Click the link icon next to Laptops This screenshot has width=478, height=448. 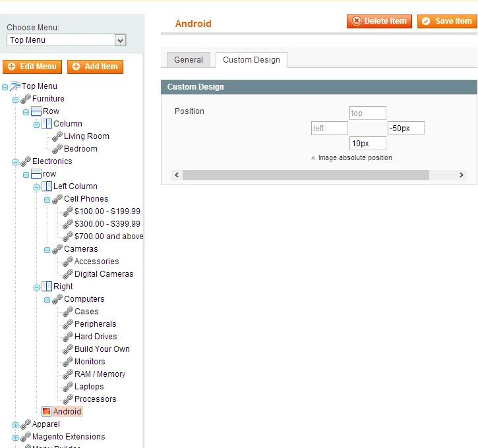click(x=68, y=387)
